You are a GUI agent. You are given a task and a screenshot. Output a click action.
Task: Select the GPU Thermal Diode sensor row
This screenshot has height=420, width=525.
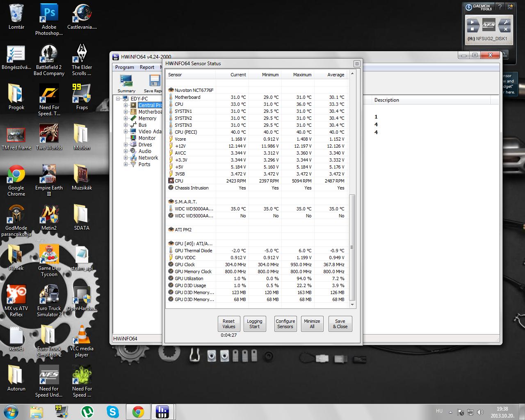coord(257,251)
